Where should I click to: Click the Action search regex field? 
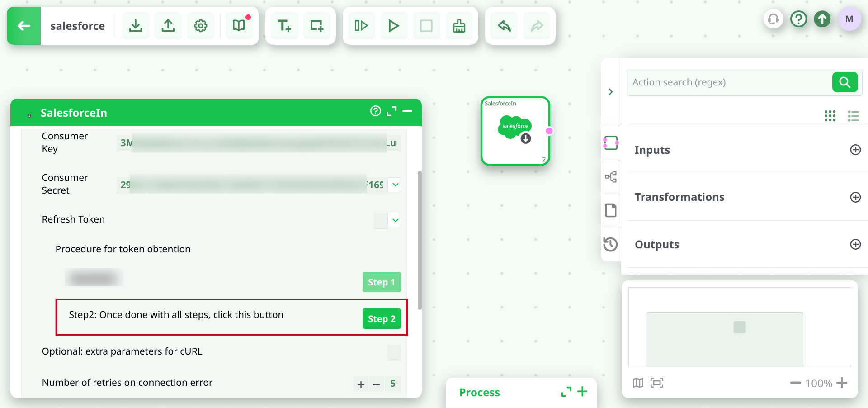point(730,82)
